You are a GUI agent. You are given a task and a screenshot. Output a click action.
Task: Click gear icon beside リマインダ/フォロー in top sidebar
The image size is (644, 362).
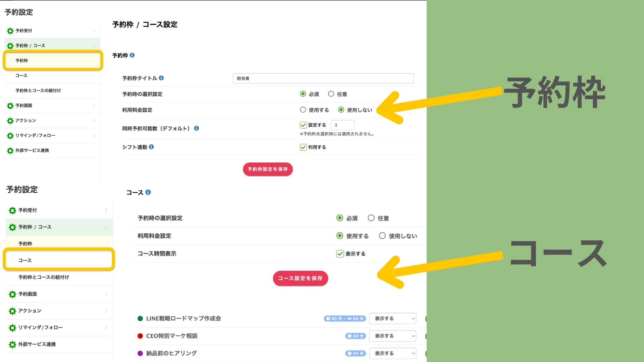(10, 136)
